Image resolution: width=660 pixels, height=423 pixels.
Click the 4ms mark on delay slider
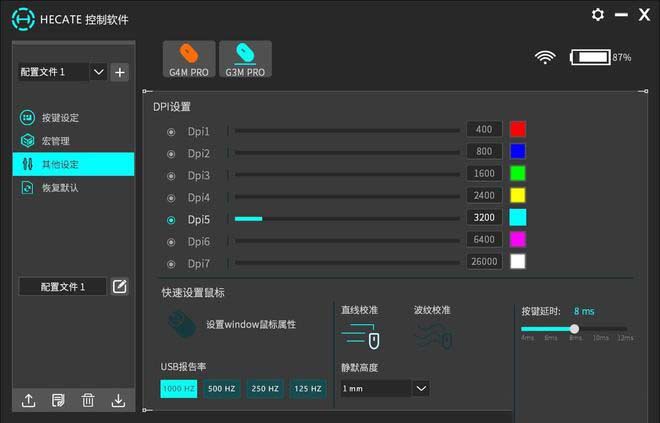[527, 338]
